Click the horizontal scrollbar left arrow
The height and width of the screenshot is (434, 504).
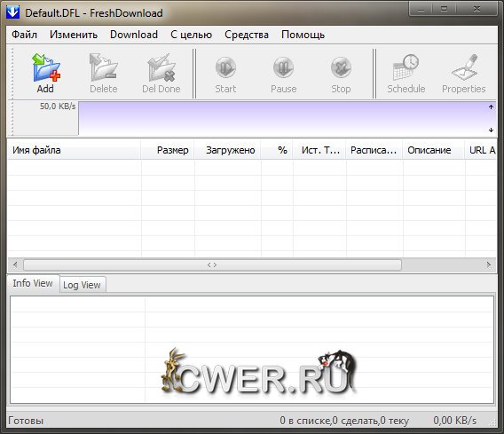[x=15, y=264]
